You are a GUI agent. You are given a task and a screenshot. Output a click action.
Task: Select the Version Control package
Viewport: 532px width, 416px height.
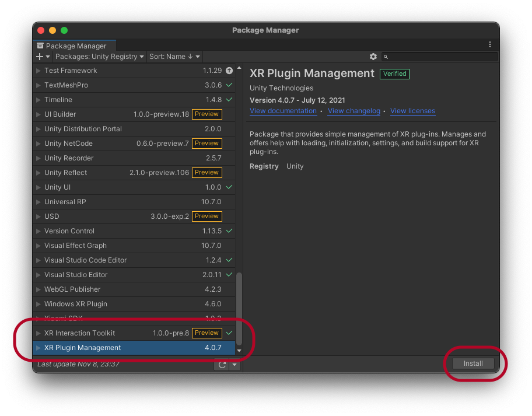[134, 231]
